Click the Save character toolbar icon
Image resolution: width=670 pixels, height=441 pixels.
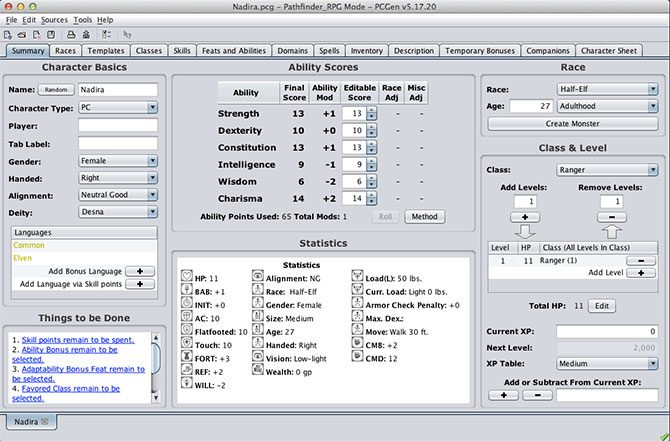point(51,35)
